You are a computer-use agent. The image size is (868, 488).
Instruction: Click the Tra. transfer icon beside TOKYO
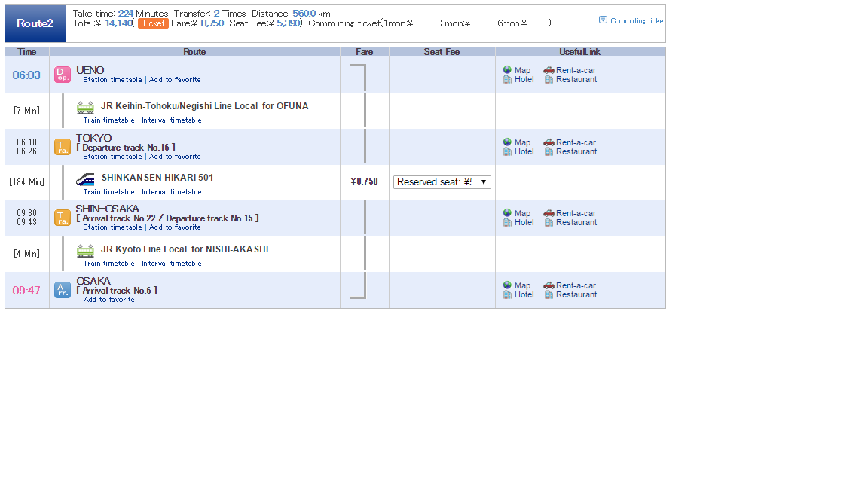click(x=63, y=147)
